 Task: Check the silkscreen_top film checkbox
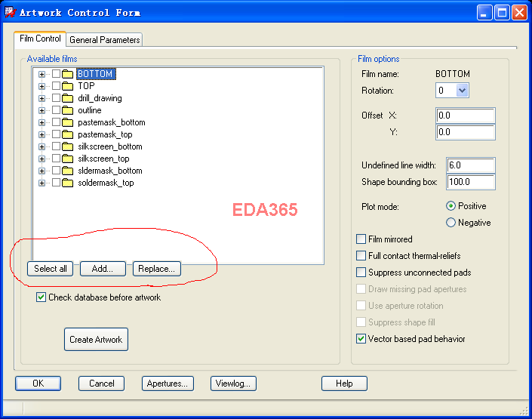click(57, 159)
